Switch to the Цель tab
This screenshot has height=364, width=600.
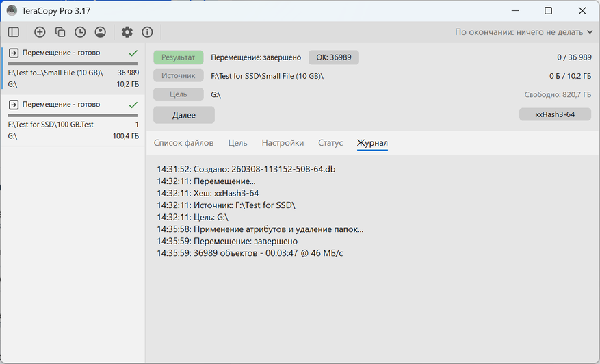(x=237, y=143)
